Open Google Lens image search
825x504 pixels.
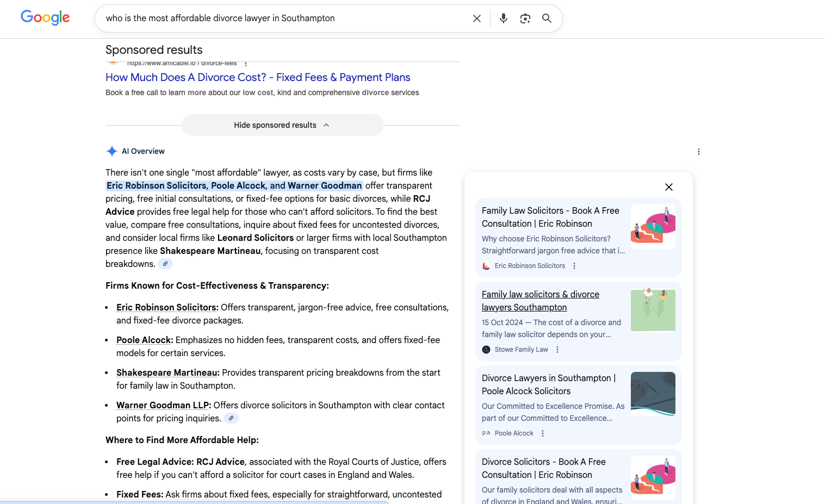pyautogui.click(x=525, y=18)
